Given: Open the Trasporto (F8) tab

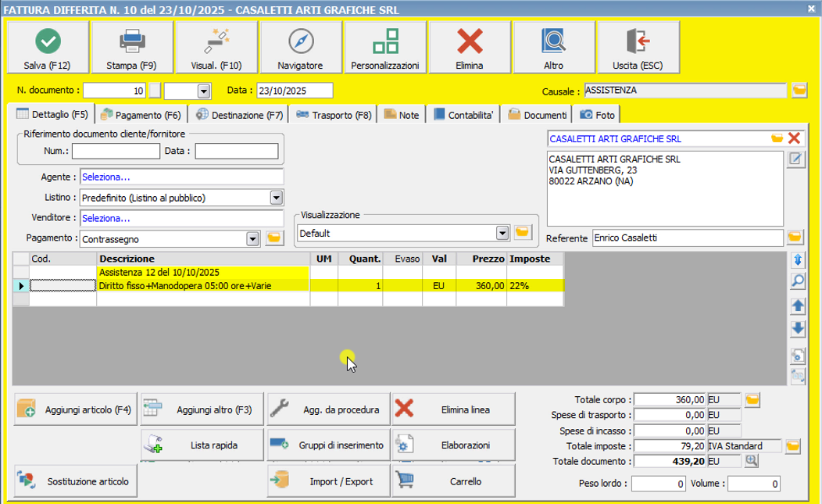Looking at the screenshot, I should [334, 115].
